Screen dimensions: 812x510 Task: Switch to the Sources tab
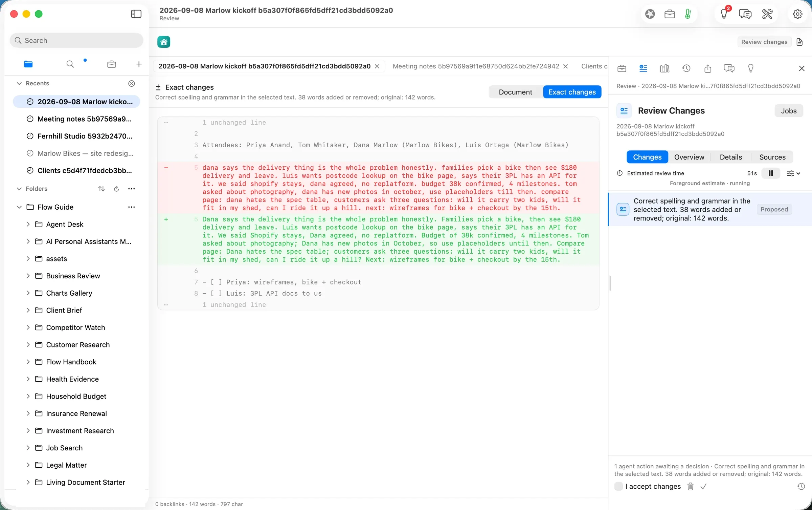pos(772,157)
